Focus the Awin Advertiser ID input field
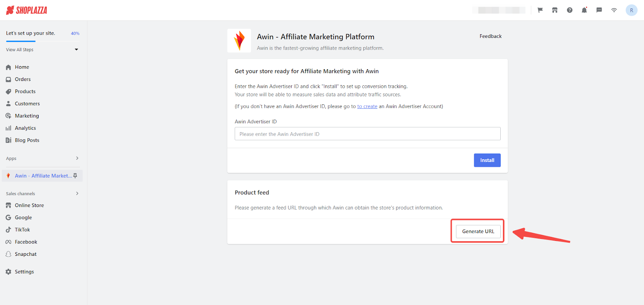 (367, 134)
